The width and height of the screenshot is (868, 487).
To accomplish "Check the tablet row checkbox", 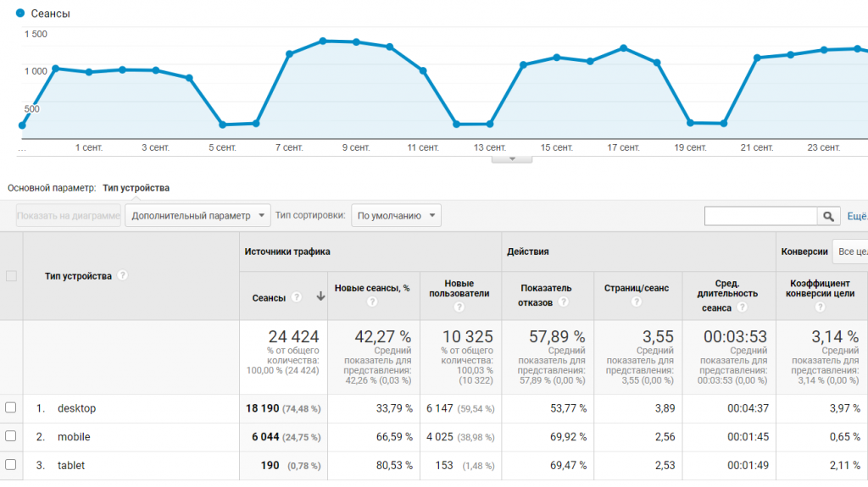I will click(x=11, y=465).
